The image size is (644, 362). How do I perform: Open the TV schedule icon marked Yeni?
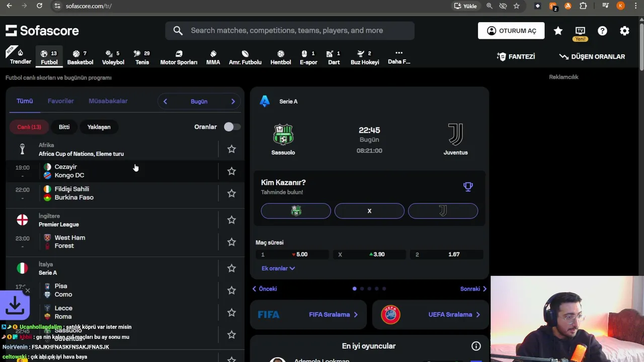(580, 33)
